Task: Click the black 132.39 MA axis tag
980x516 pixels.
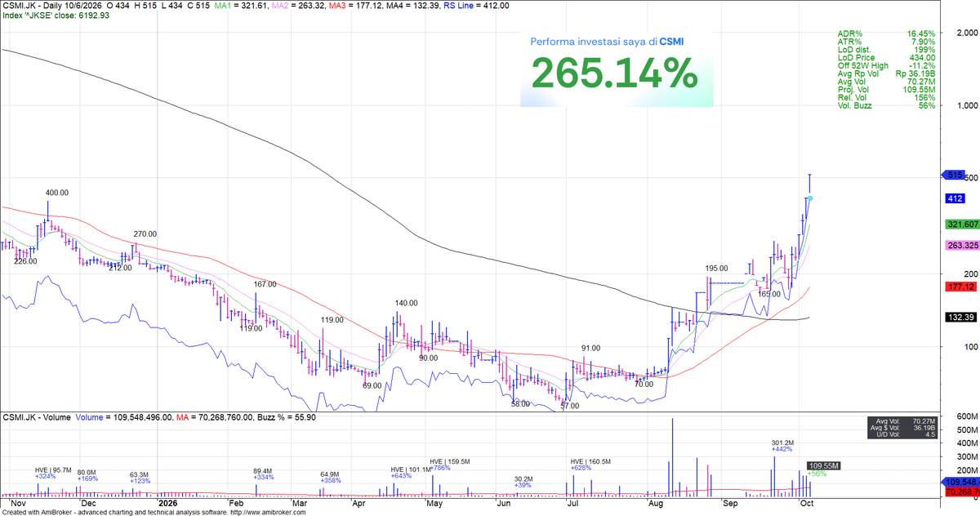Action: point(960,317)
